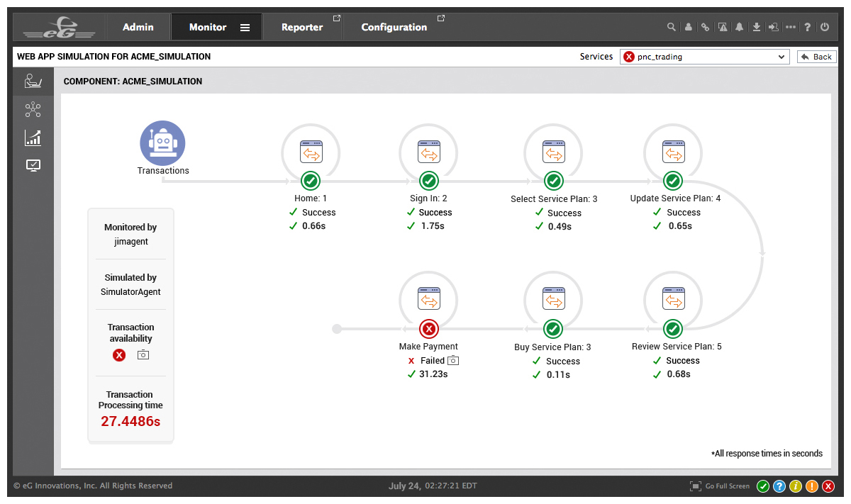Open the three-dots more options menu
This screenshot has width=851, height=504.
click(x=791, y=27)
